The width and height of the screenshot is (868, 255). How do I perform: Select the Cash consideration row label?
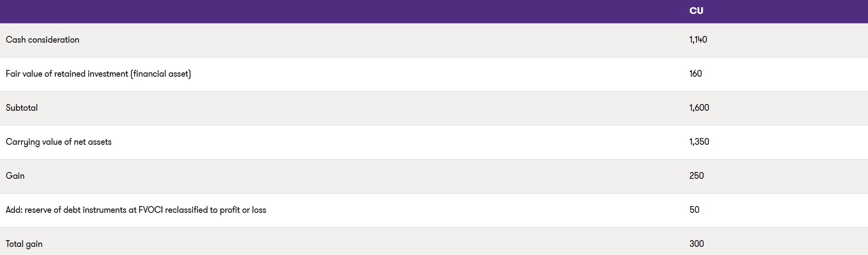[43, 40]
